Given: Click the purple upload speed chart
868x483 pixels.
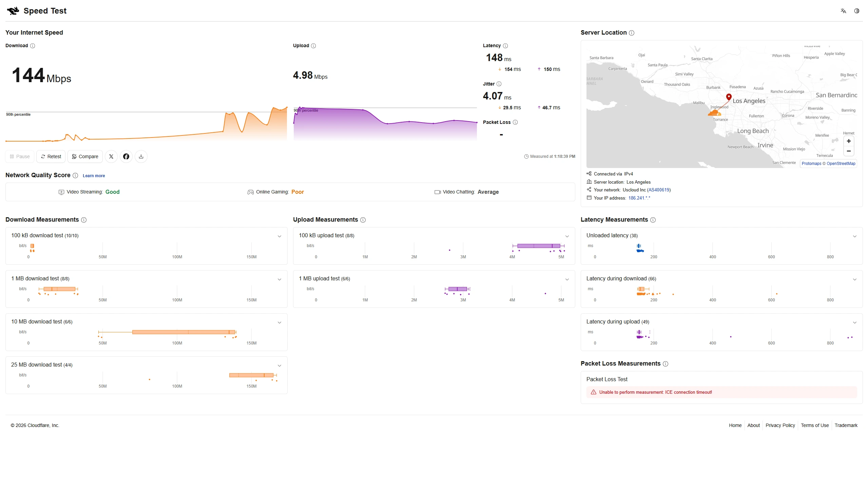Looking at the screenshot, I should point(385,124).
